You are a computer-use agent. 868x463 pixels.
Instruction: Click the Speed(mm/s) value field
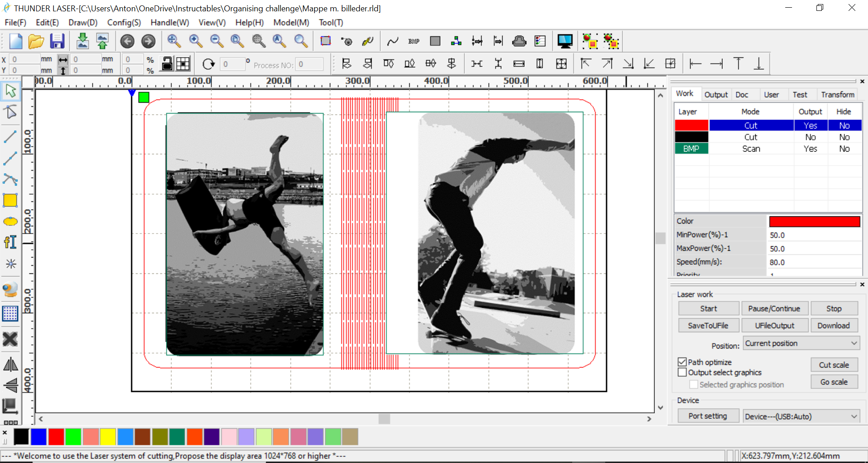814,262
